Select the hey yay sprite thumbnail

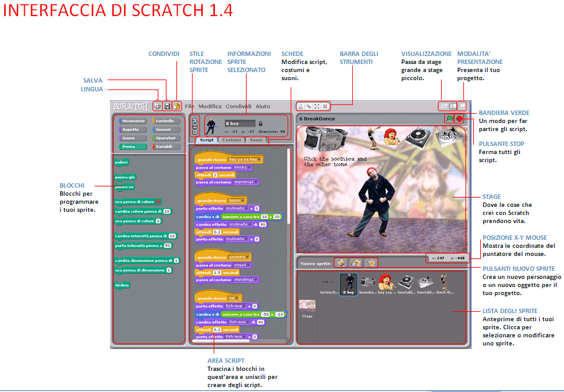(x=386, y=284)
